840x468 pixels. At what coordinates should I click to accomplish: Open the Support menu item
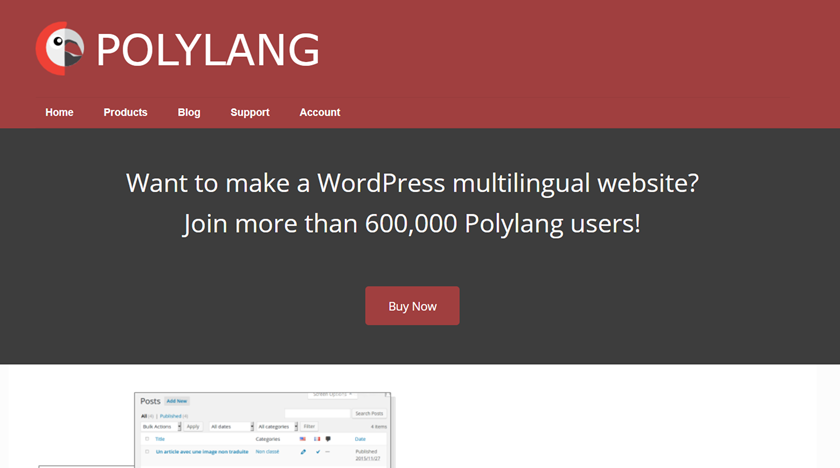click(250, 112)
